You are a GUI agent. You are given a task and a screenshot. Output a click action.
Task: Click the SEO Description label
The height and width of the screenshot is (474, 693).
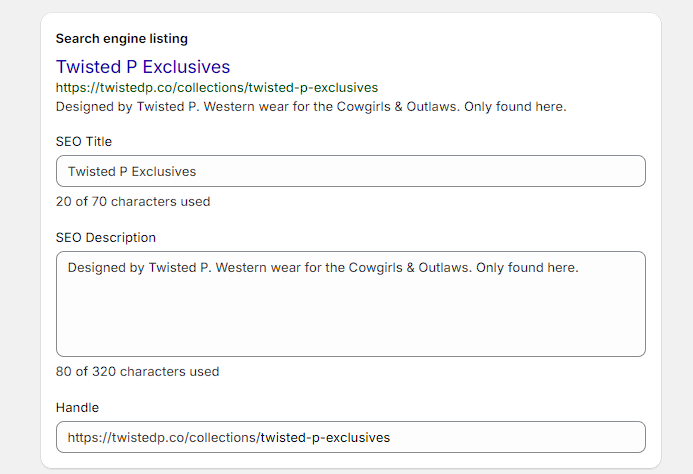[106, 238]
